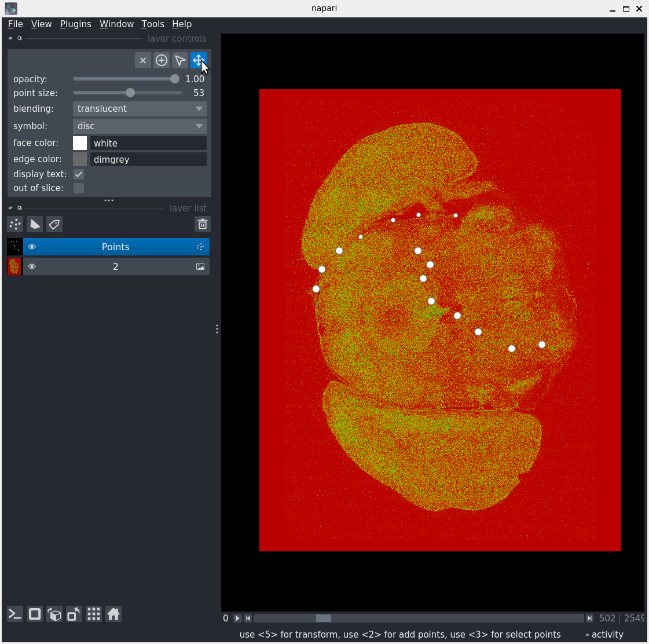This screenshot has width=649, height=644.
Task: Click the delete selected points button
Action: (x=143, y=60)
